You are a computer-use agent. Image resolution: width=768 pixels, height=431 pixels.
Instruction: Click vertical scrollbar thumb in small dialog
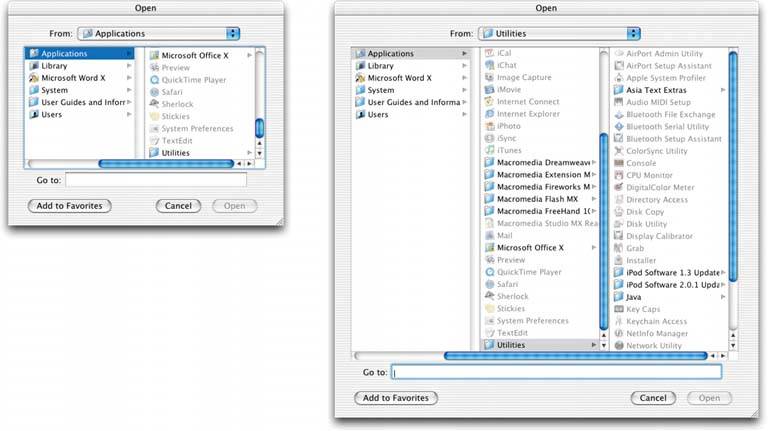[260, 128]
